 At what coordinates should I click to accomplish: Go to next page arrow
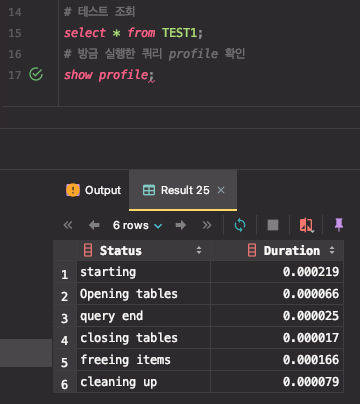tap(181, 225)
